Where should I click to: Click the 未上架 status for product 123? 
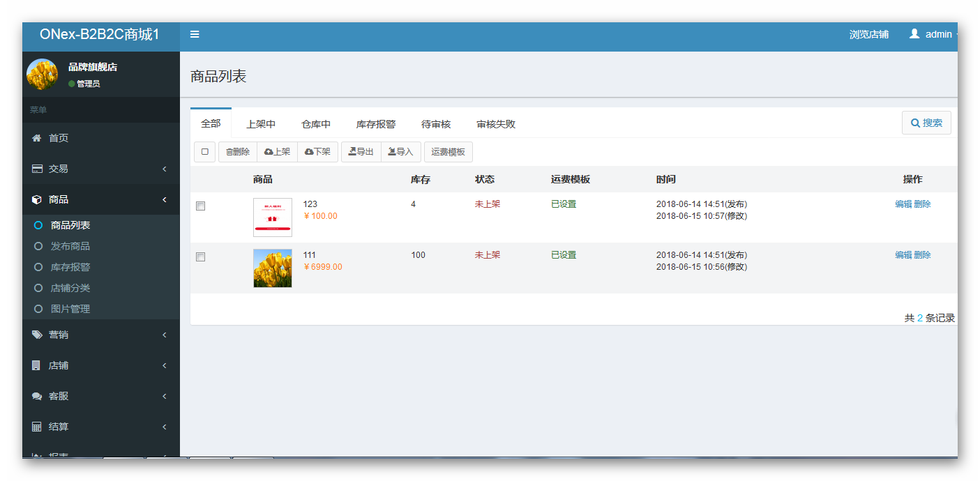[x=488, y=204]
